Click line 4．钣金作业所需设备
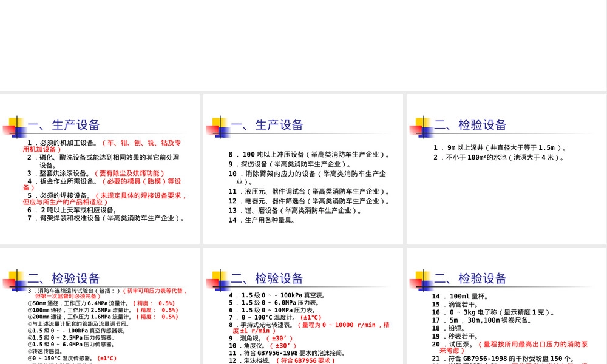Viewport: 607px width, 364px height. click(102, 184)
